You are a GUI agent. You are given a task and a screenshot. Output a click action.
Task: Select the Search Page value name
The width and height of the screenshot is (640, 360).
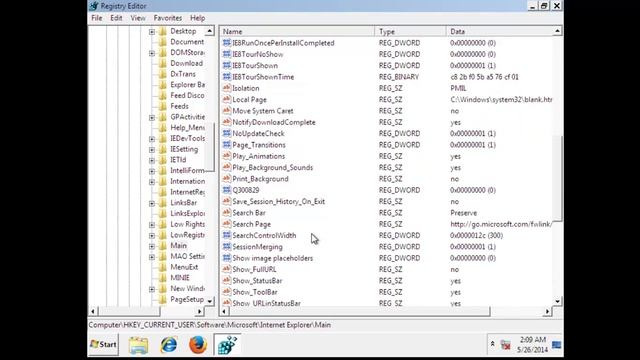pyautogui.click(x=251, y=224)
